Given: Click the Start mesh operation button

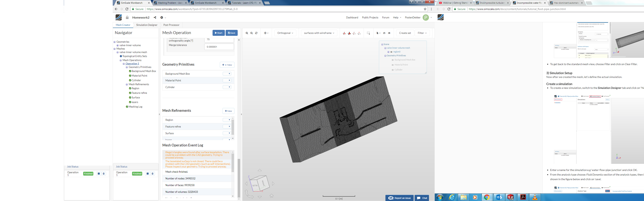Looking at the screenshot, I should pos(219,33).
